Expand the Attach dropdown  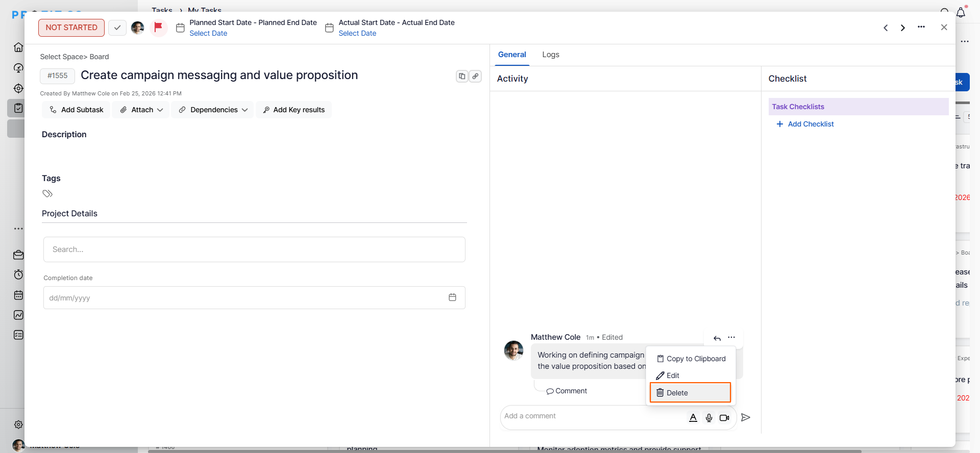[x=142, y=110]
